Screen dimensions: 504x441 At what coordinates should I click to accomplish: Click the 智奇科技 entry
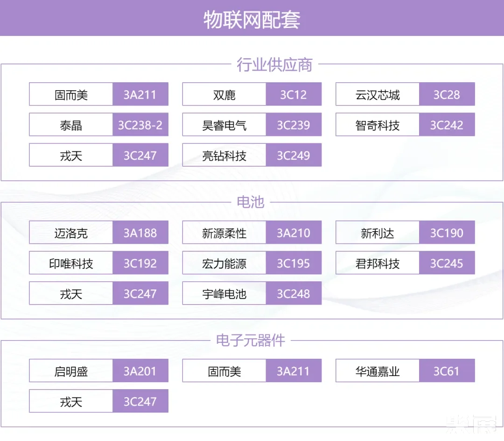[x=377, y=124]
